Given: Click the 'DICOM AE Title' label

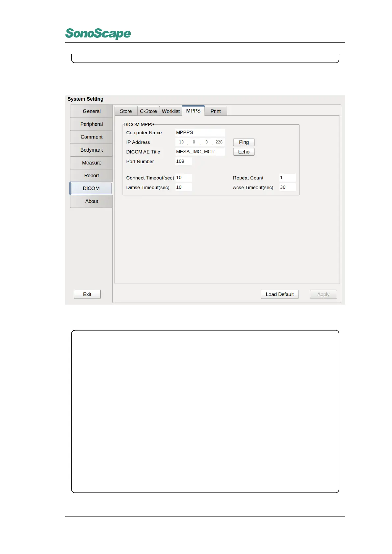Looking at the screenshot, I should [x=143, y=152].
